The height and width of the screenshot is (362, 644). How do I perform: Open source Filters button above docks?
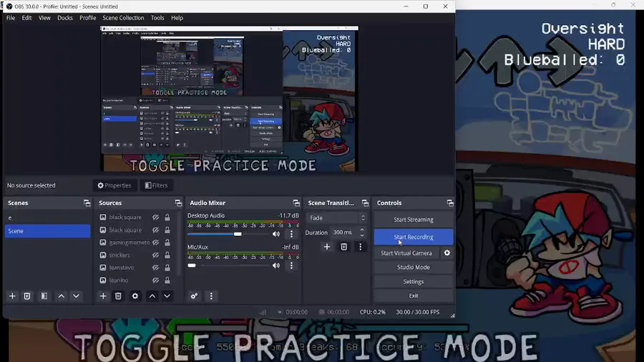pos(157,185)
